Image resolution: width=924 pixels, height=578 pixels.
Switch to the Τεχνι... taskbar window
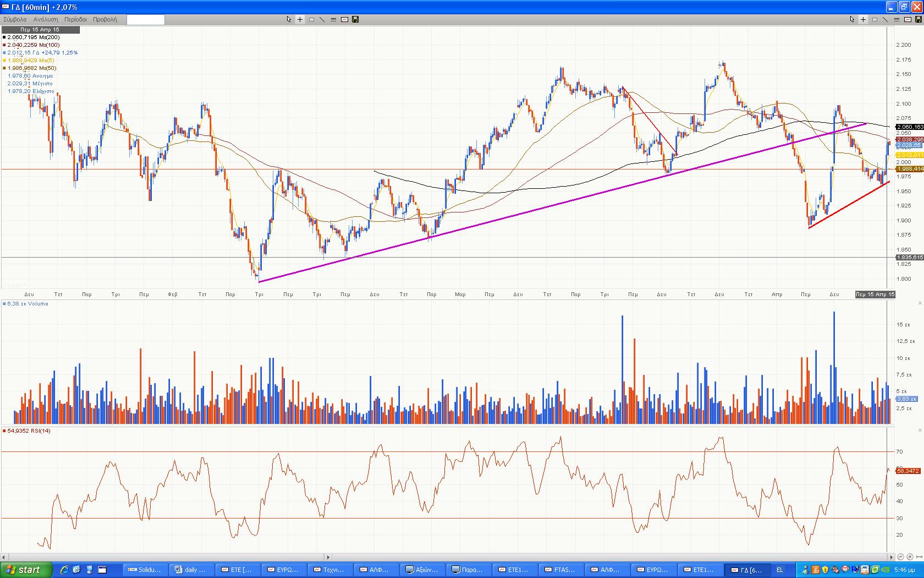(x=331, y=570)
